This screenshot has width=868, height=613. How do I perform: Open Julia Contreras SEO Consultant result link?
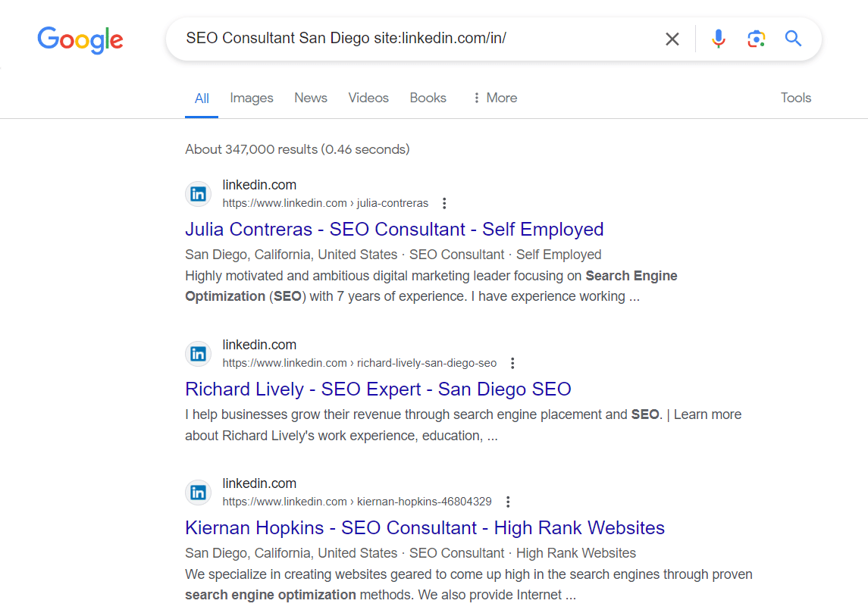[394, 230]
